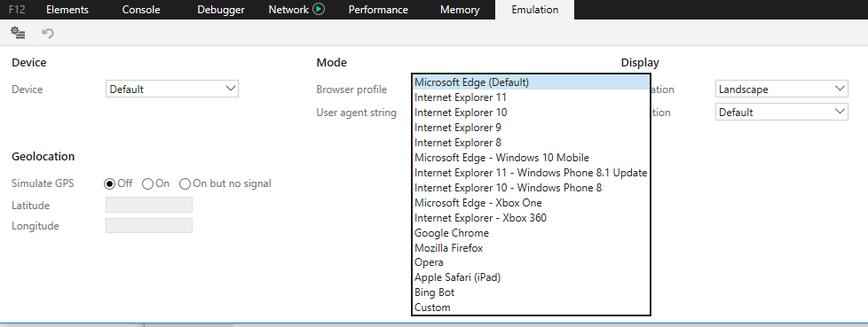Click the Latitude input field
This screenshot has width=868, height=327.
(149, 205)
